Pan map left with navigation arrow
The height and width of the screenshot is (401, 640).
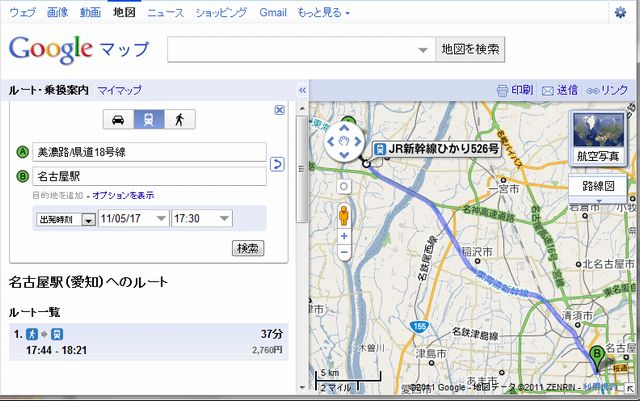pos(331,142)
